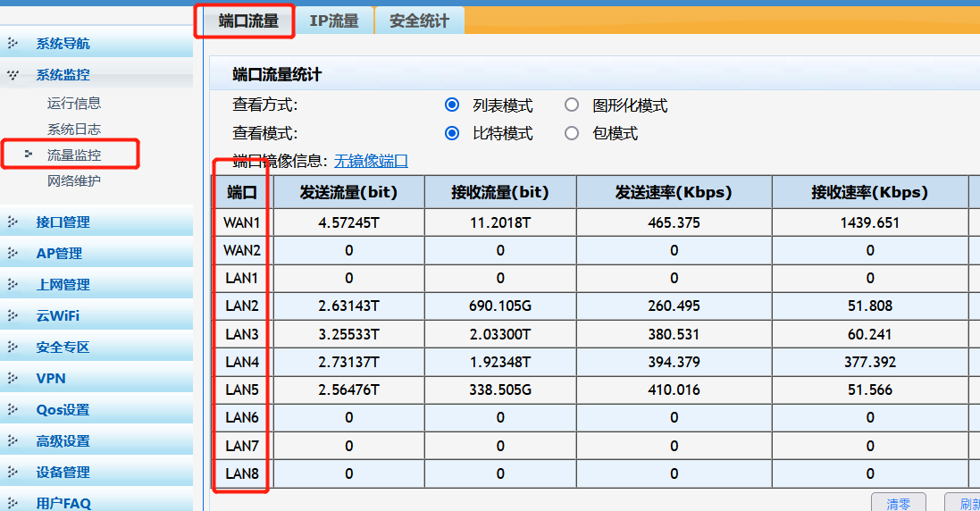Click the arrow icon beside 设备管理
This screenshot has height=511, width=980.
[x=13, y=472]
